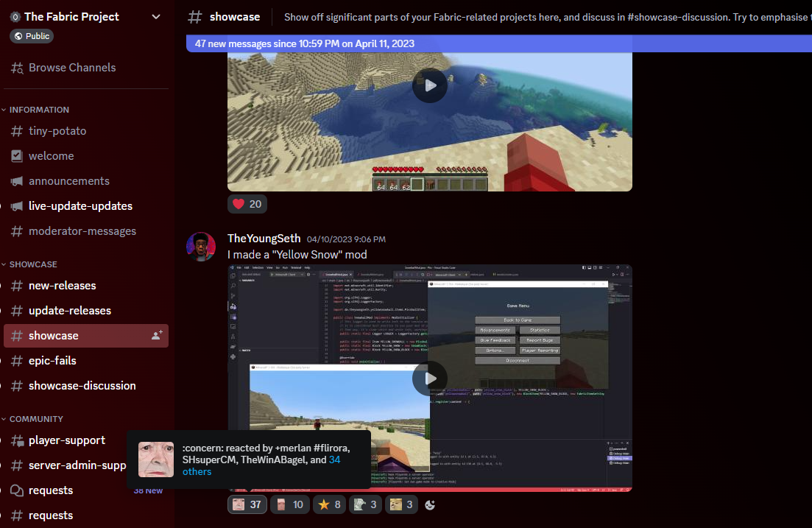This screenshot has height=528, width=812.
Task: Click the epic-fails hash icon
Action: pyautogui.click(x=17, y=361)
